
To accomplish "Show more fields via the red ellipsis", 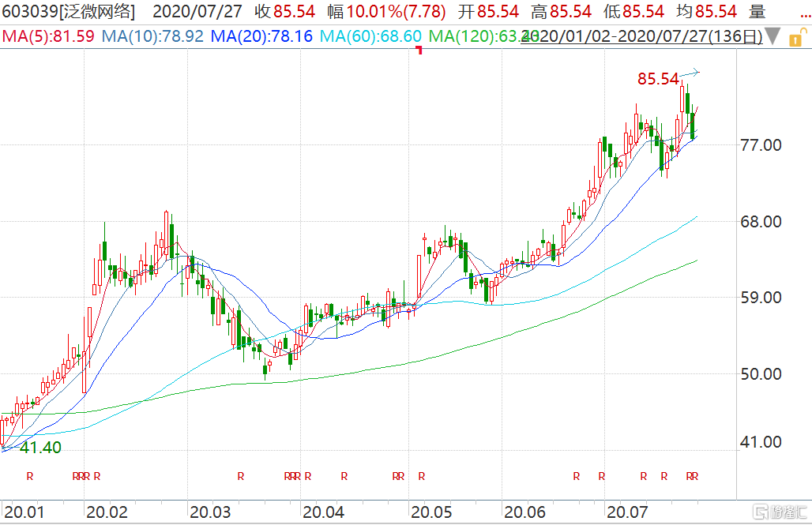I will click(x=805, y=14).
